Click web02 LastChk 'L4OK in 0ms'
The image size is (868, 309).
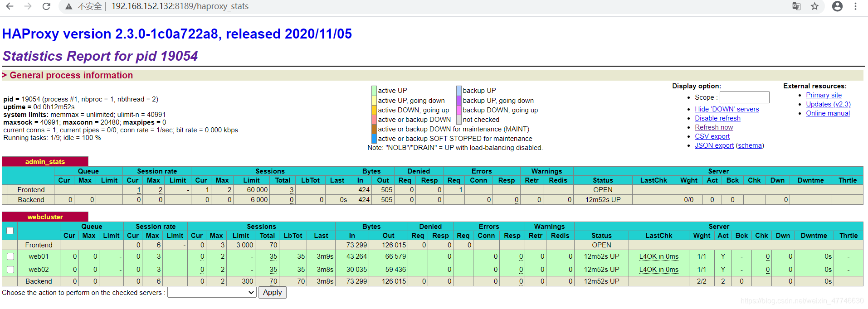point(658,270)
